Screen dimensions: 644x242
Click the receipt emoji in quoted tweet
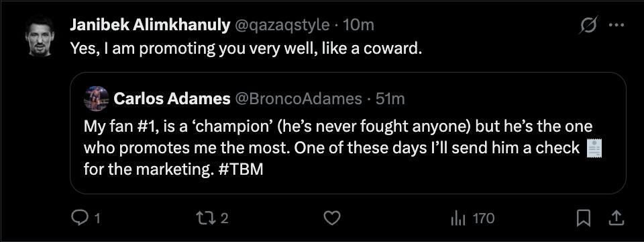click(594, 149)
